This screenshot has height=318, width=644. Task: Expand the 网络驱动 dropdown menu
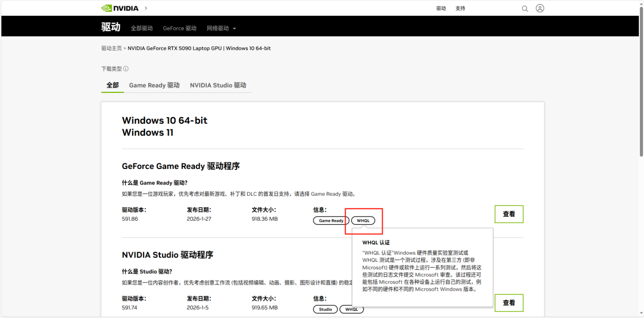click(x=221, y=28)
